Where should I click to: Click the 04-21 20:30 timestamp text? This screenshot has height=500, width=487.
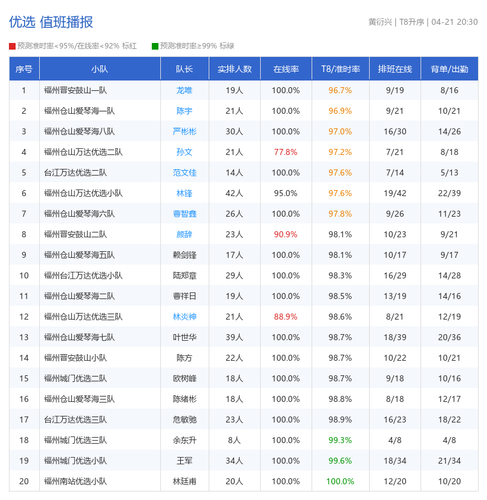455,22
